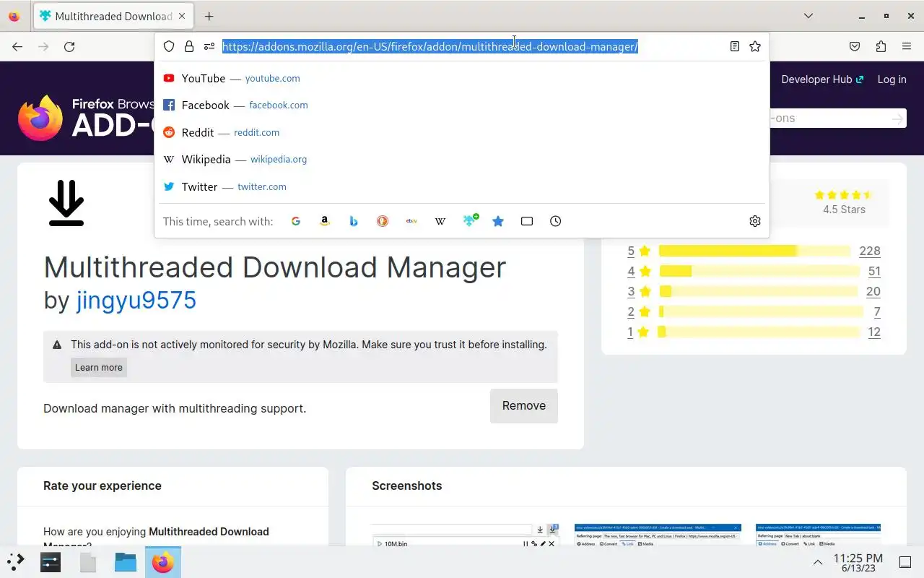Select Wikipedia suggestion row
The height and width of the screenshot is (578, 924).
(x=462, y=159)
